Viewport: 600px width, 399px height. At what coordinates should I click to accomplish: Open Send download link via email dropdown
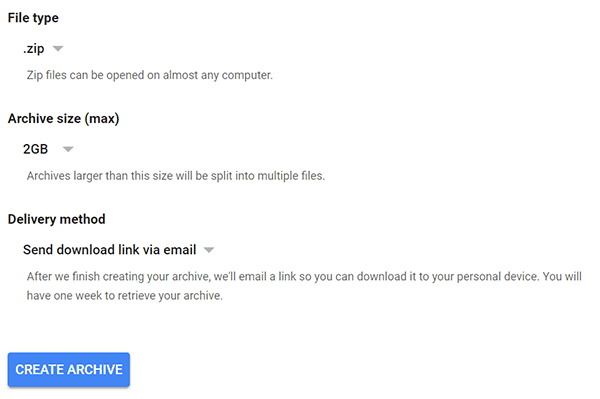pos(119,250)
